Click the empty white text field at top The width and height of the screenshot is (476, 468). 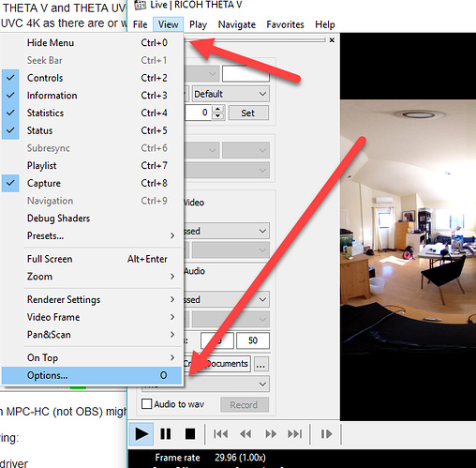pos(245,74)
